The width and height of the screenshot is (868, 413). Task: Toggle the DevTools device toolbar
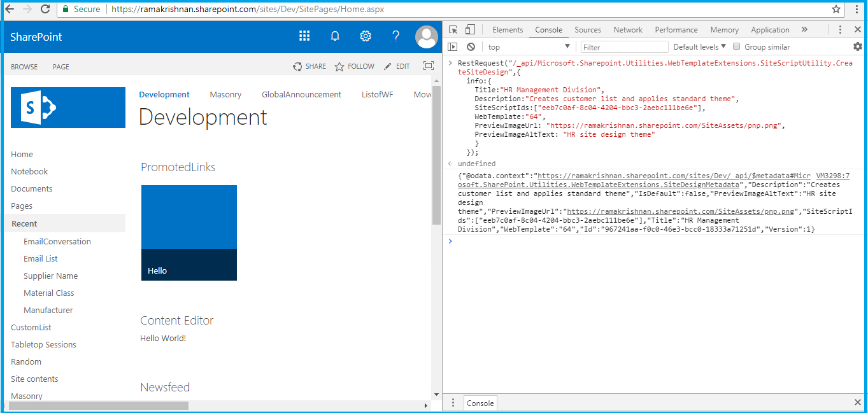470,30
